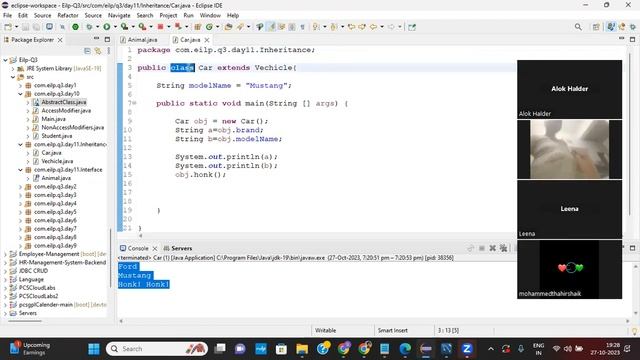Select Vechicle.java in Package Explorer
The height and width of the screenshot is (360, 640).
57,161
